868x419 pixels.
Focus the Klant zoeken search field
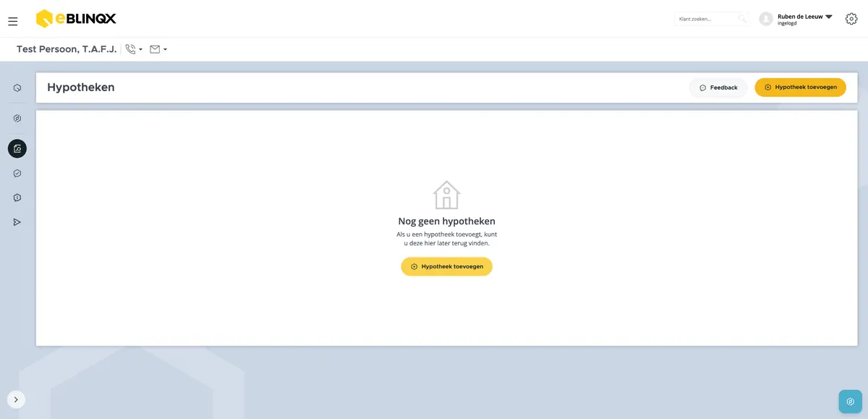click(x=712, y=19)
